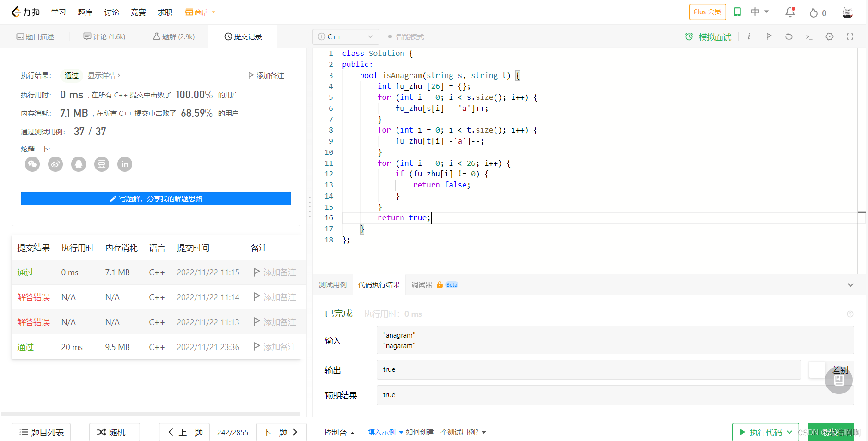868x441 pixels.
Task: Switch to the 题解 (2.9k) tab
Action: (174, 36)
